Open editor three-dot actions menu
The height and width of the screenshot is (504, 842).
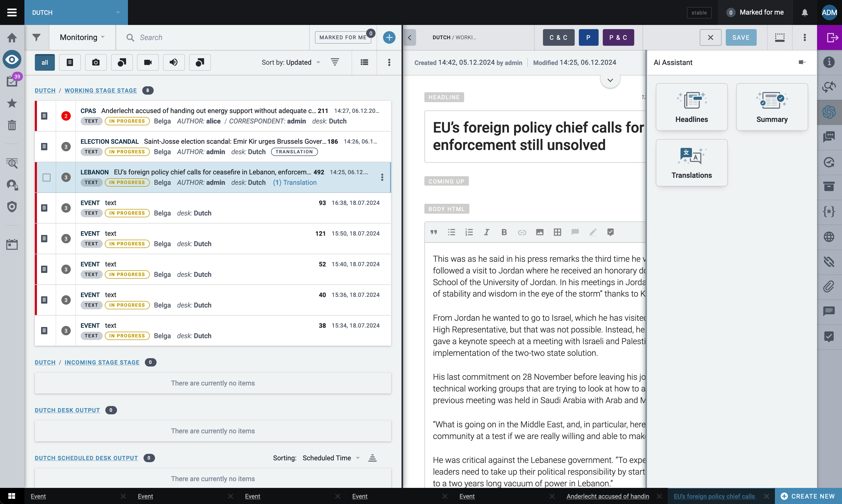point(804,37)
